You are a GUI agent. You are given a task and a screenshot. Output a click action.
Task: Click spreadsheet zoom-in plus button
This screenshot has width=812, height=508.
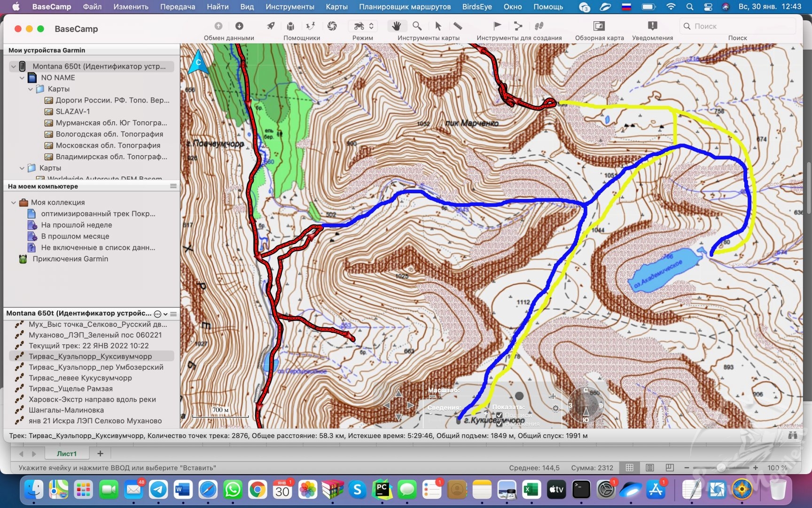click(756, 468)
